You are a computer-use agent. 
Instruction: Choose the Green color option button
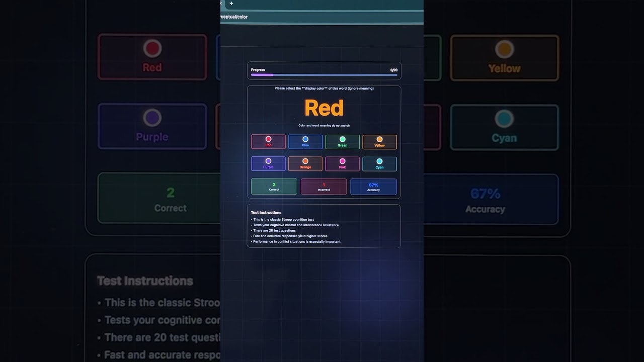(343, 142)
